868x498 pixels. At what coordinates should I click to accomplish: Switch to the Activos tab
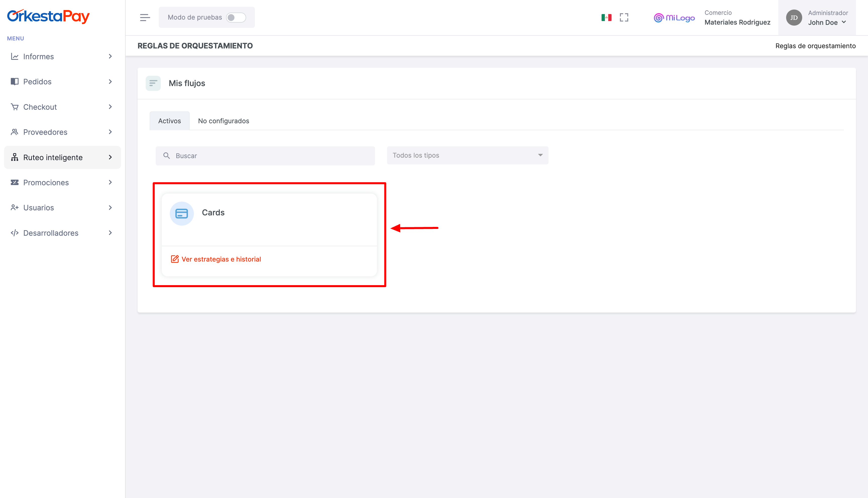169,121
